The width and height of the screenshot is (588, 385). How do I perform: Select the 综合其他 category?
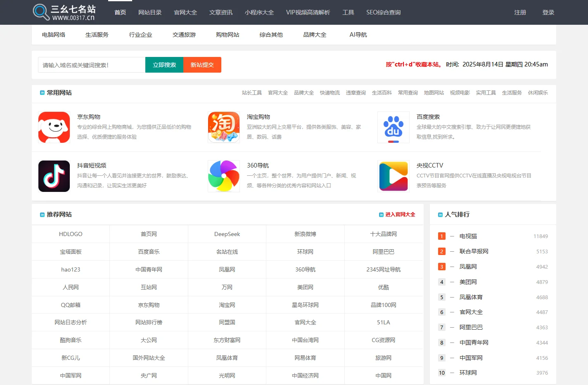point(271,35)
